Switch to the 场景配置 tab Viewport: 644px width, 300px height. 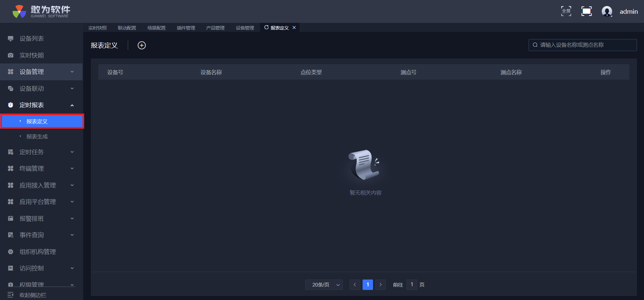pyautogui.click(x=157, y=28)
